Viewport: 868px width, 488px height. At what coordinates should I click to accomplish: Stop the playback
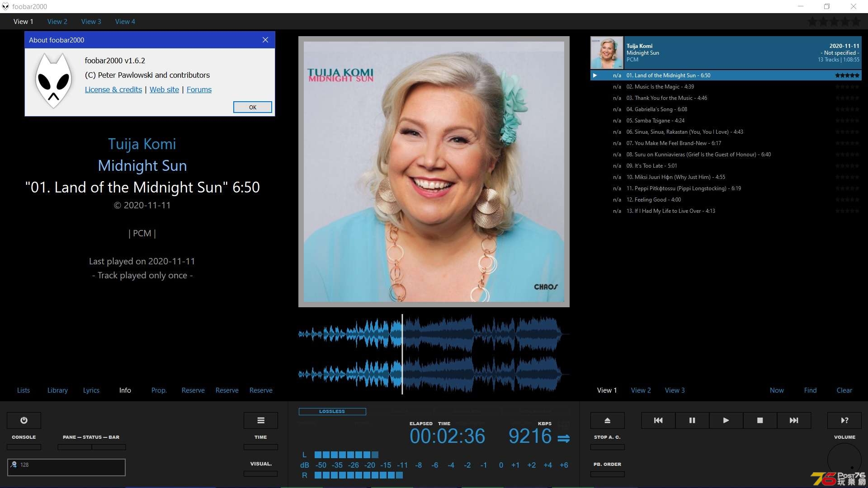click(x=760, y=420)
